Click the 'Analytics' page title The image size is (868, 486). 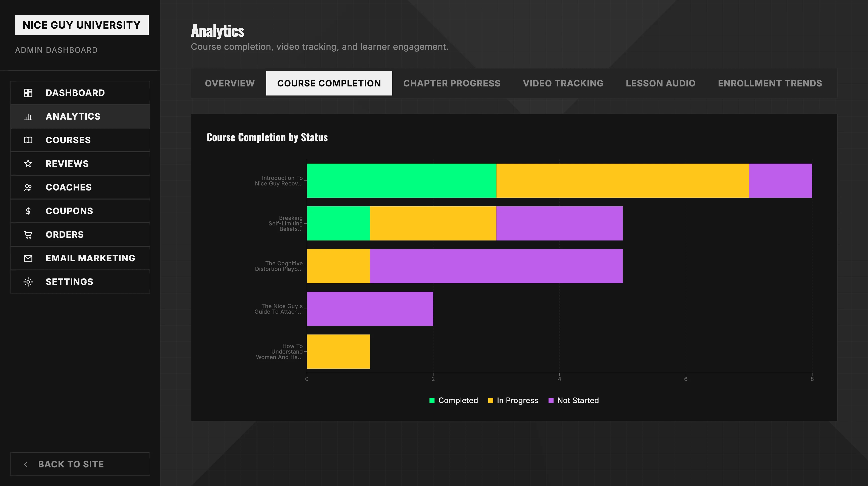coord(217,31)
